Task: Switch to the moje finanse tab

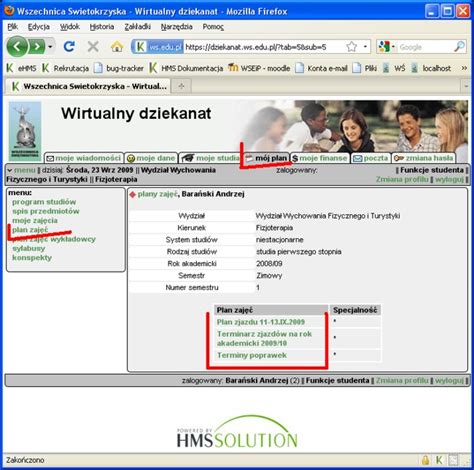Action: 320,158
